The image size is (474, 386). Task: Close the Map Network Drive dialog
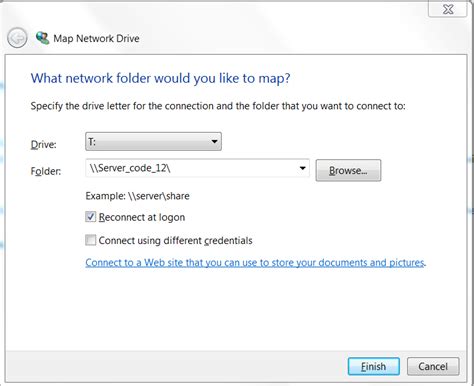click(x=448, y=9)
